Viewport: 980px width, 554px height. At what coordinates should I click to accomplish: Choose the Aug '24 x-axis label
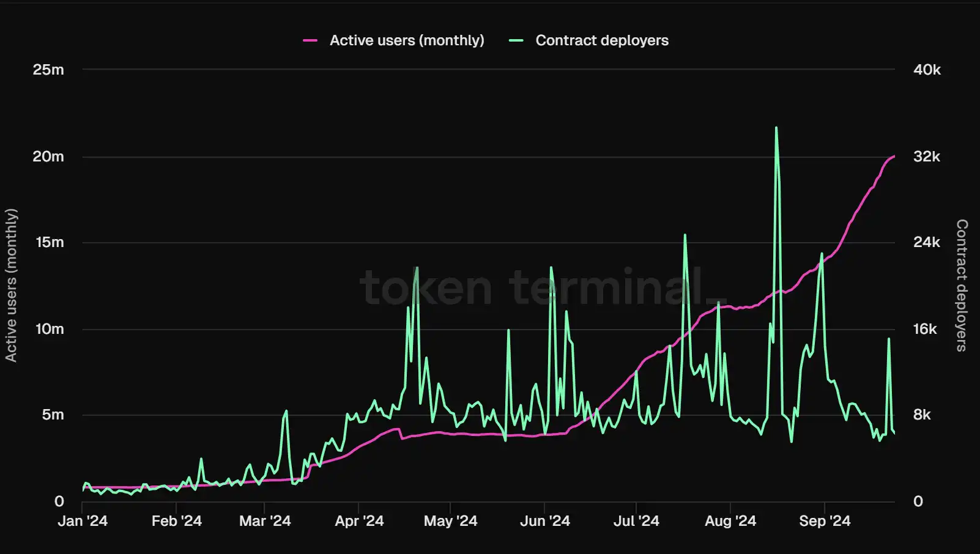[730, 521]
